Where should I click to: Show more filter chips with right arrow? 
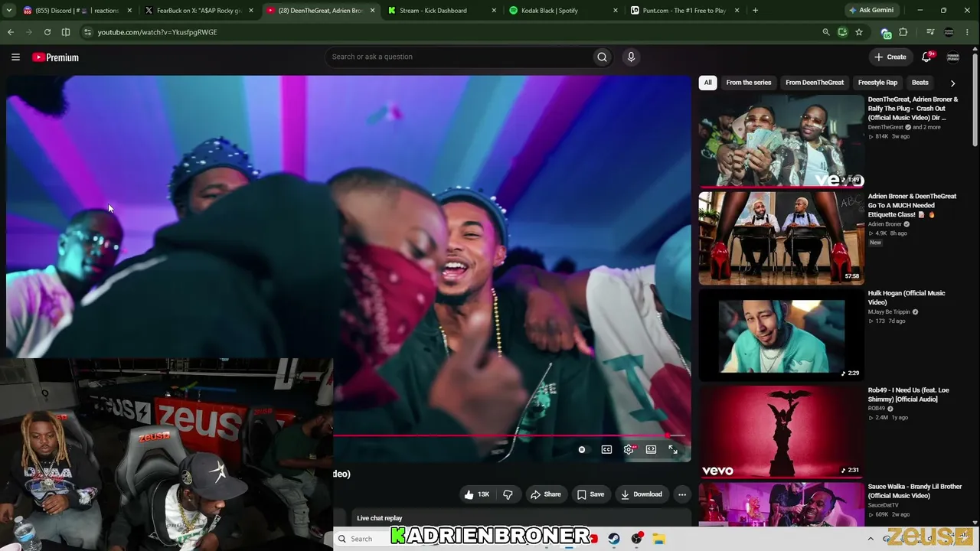pyautogui.click(x=952, y=83)
